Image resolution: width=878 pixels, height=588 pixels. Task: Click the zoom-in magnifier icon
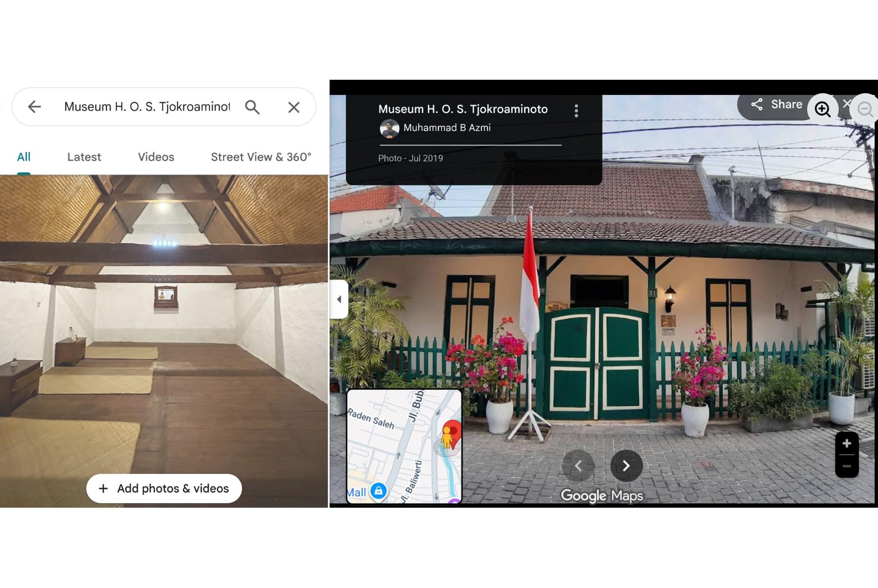[x=822, y=109]
